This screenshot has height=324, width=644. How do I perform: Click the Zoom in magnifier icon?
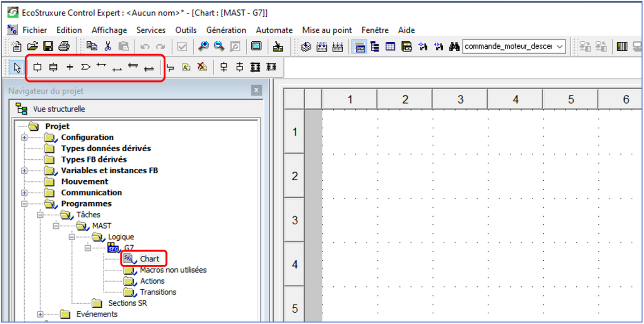coord(203,47)
